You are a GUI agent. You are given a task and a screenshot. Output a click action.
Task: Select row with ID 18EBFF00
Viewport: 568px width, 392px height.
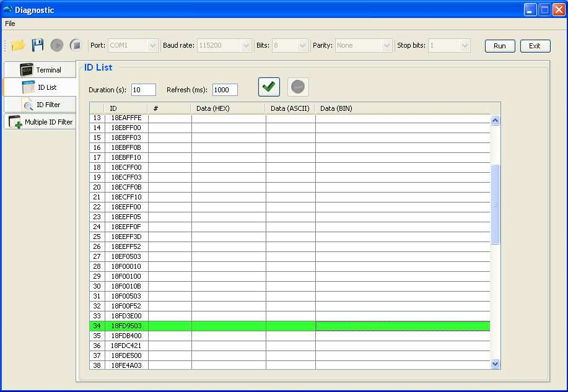[x=290, y=128]
